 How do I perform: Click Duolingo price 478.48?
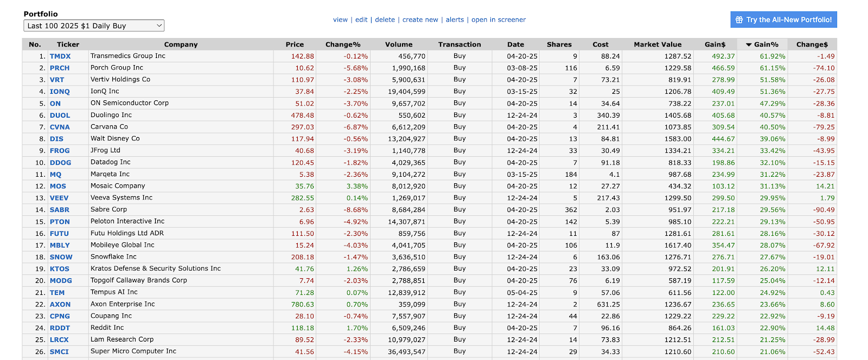pos(302,115)
